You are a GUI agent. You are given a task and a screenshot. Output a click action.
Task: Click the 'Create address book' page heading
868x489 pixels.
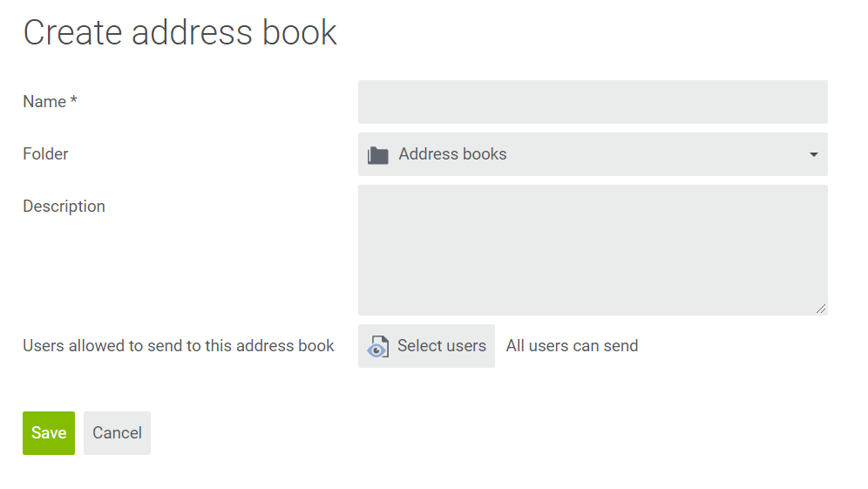click(x=180, y=32)
